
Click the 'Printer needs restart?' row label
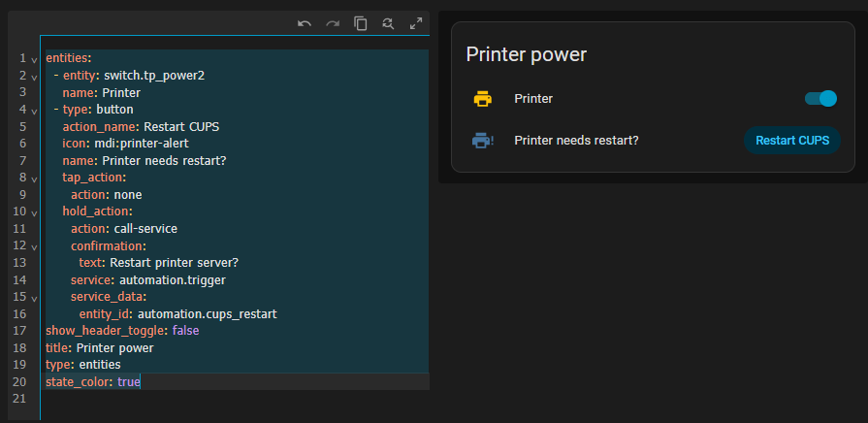coord(576,141)
